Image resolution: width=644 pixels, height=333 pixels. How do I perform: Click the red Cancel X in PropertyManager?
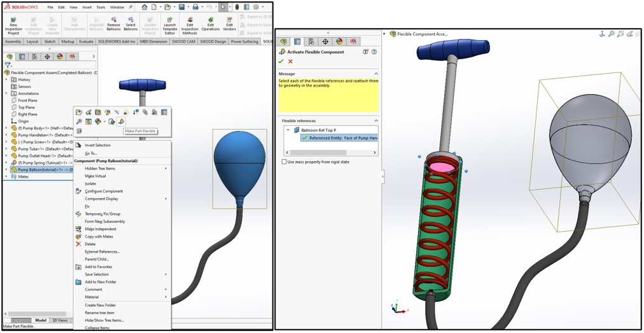point(290,61)
